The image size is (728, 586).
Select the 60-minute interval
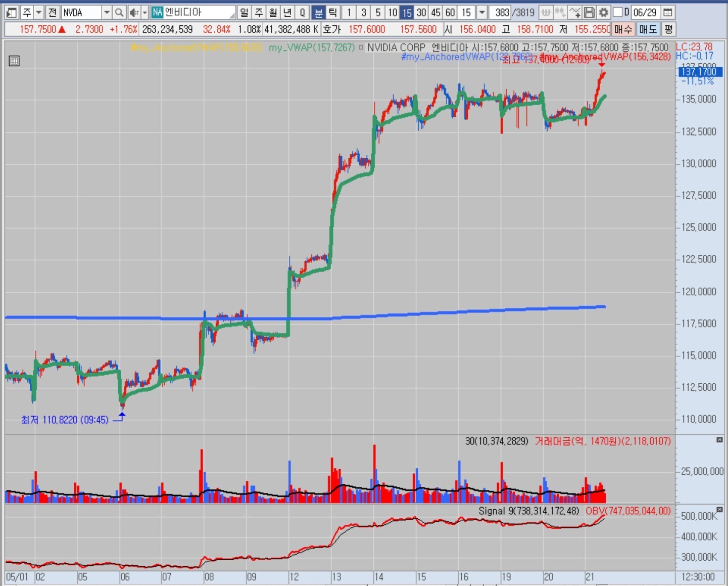(x=451, y=12)
